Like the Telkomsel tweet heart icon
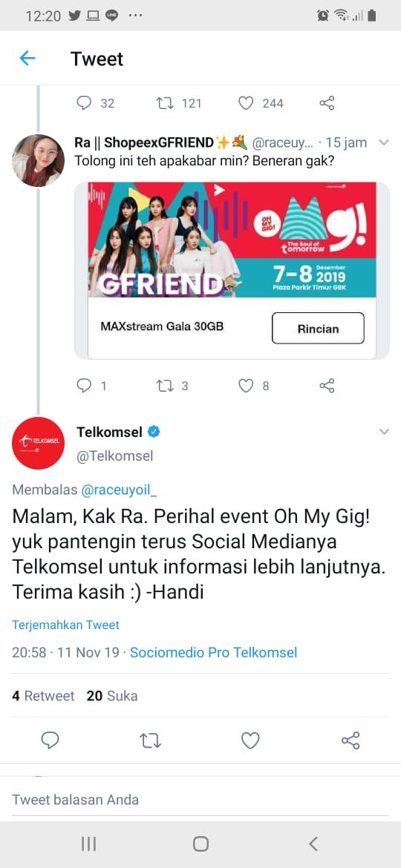 (x=250, y=740)
